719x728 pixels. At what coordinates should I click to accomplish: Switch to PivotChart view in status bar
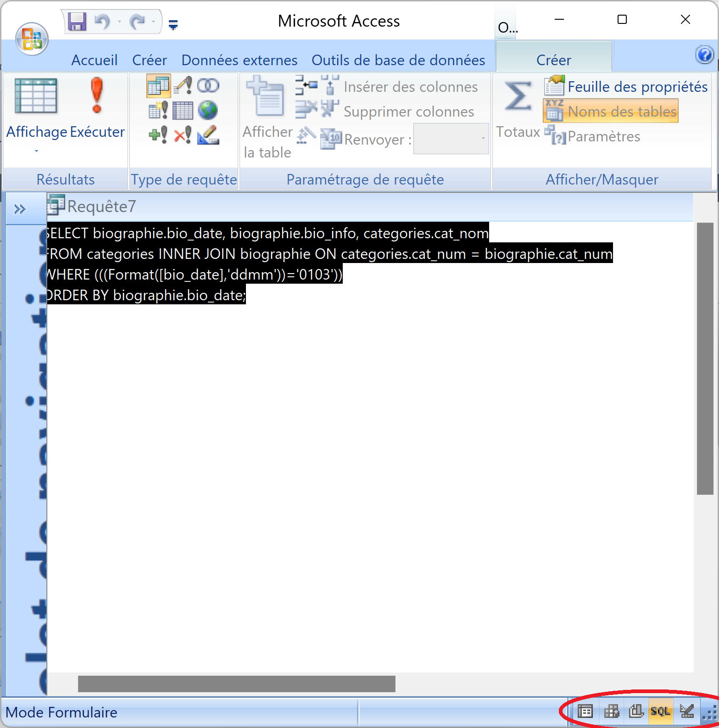pos(636,712)
